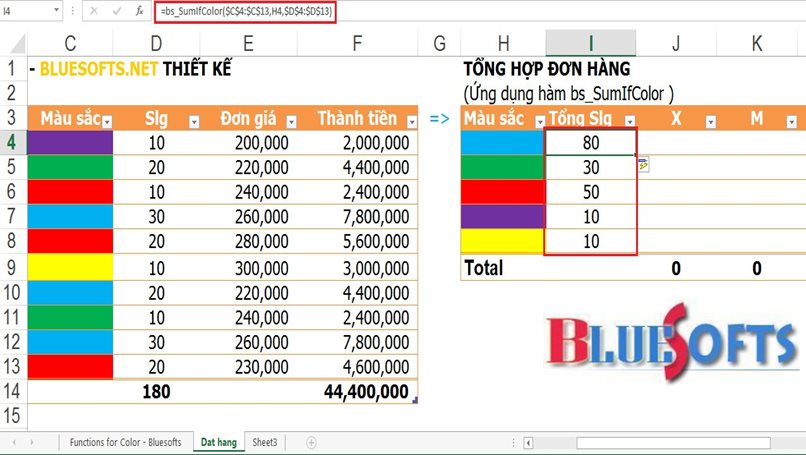The height and width of the screenshot is (455, 806).
Task: Select column K header
Action: pyautogui.click(x=757, y=44)
